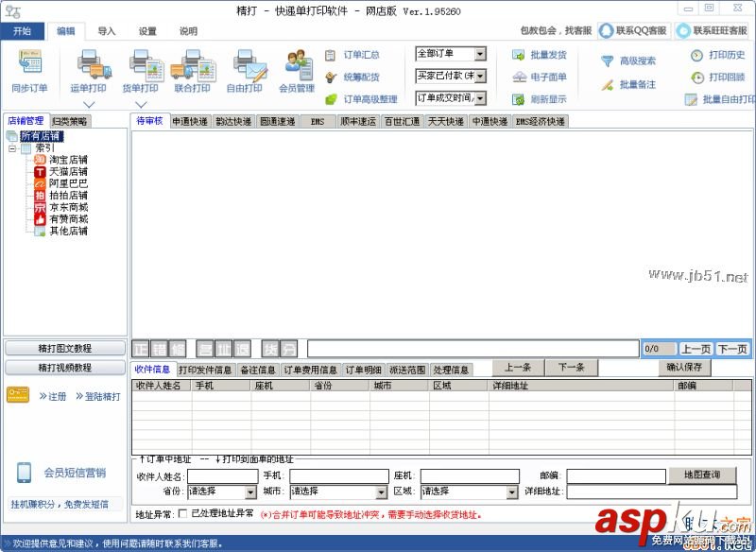Open 统筹配货 allocation tool

[352, 78]
